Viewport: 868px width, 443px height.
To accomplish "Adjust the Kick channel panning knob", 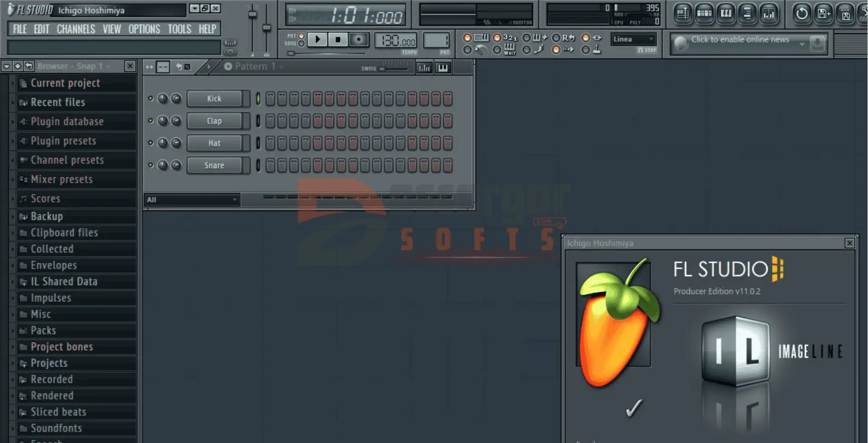I will pos(163,98).
